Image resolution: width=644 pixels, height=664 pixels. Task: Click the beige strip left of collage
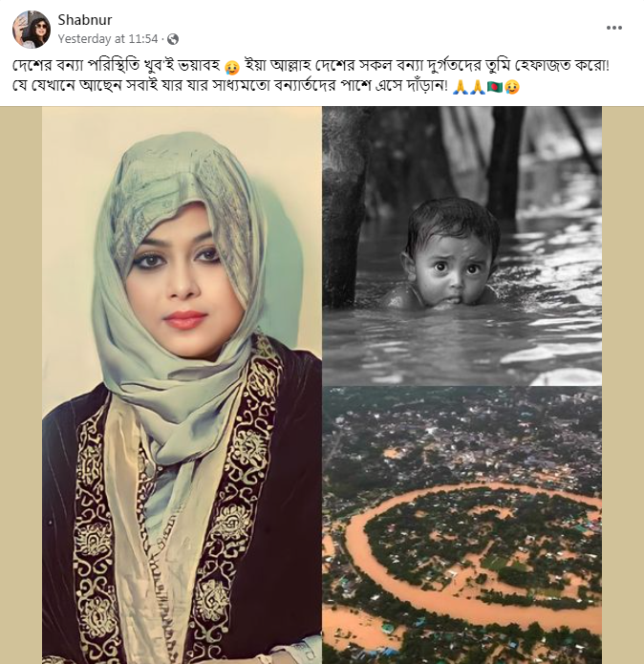20,384
